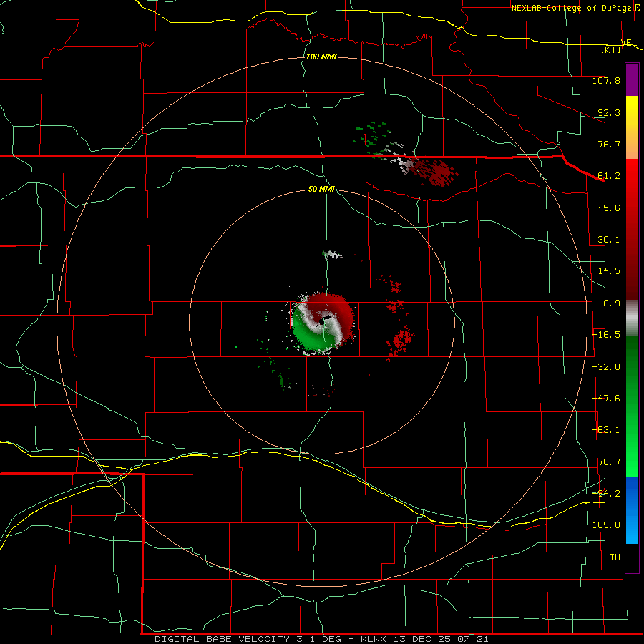The width and height of the screenshot is (644, 644).
Task: Click the 100 NMI range ring label
Action: 321,57
